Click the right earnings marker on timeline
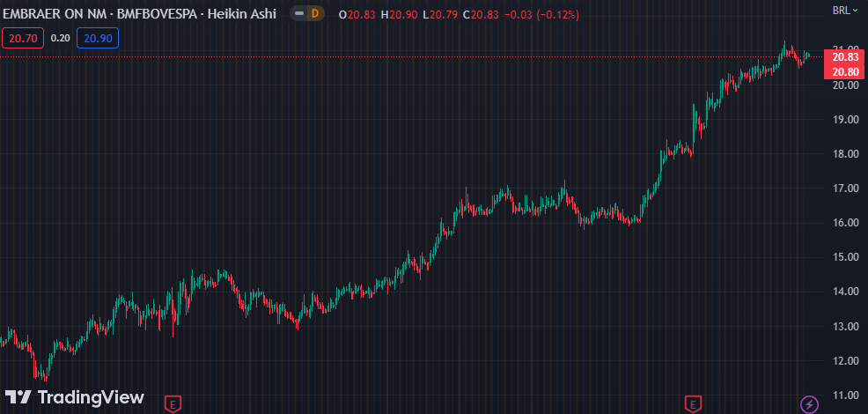 pyautogui.click(x=694, y=404)
